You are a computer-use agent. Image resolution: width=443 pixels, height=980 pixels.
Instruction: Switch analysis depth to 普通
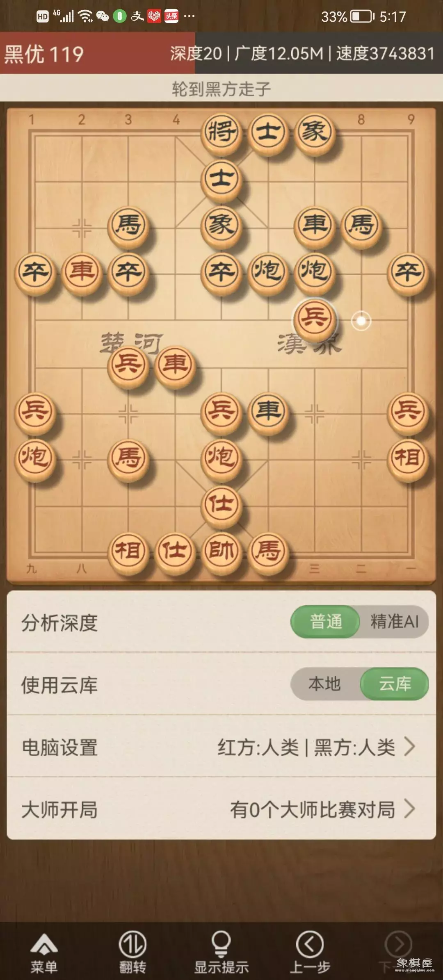(x=326, y=622)
